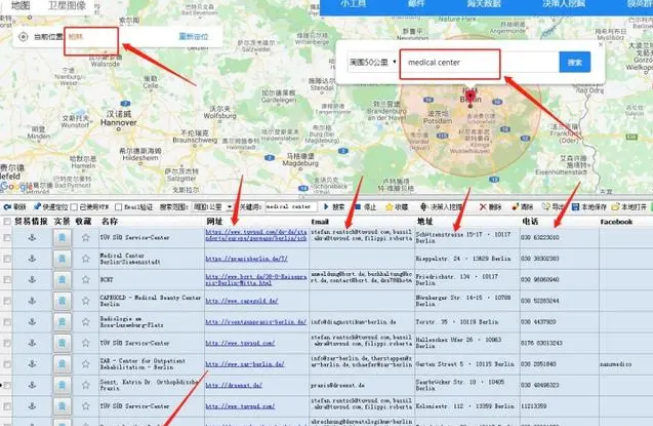653x426 pixels.
Task: Open the praxisberlin.de website link
Action: click(x=247, y=259)
